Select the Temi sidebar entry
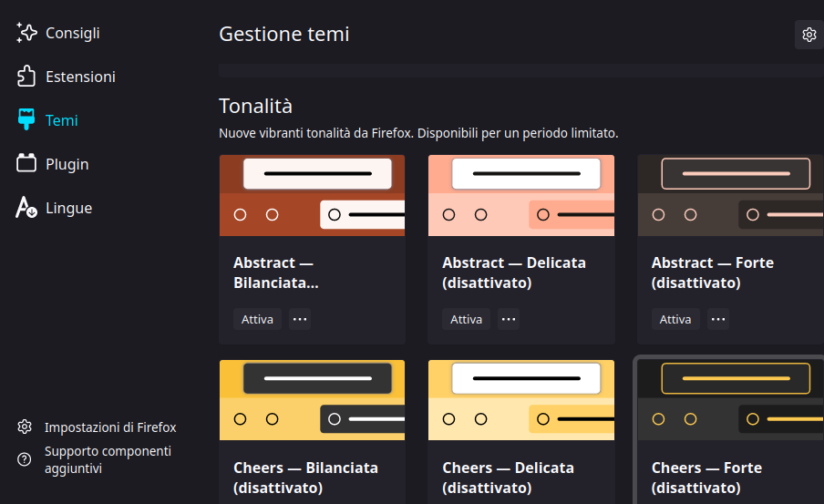This screenshot has height=504, width=824. point(61,119)
